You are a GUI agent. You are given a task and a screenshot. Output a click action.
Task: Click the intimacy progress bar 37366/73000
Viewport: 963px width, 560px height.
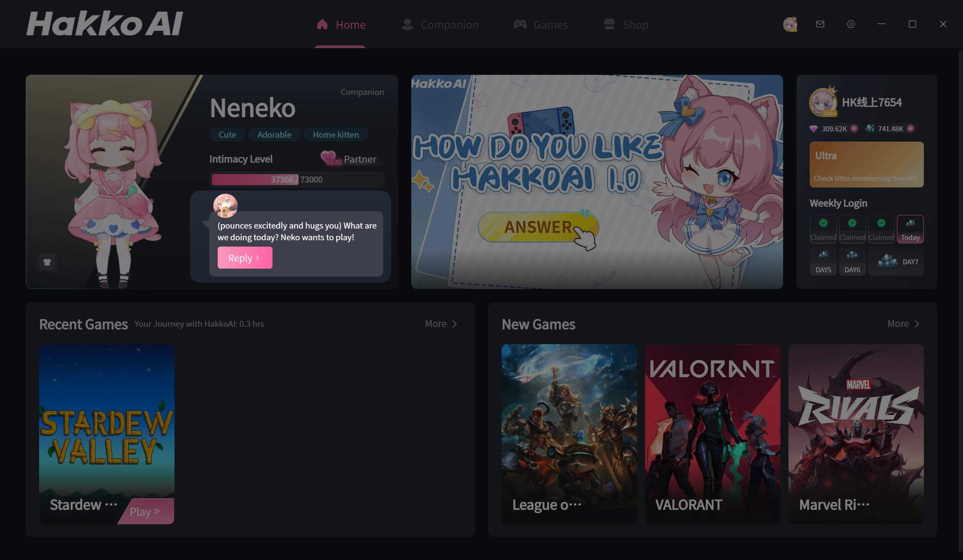coord(297,179)
